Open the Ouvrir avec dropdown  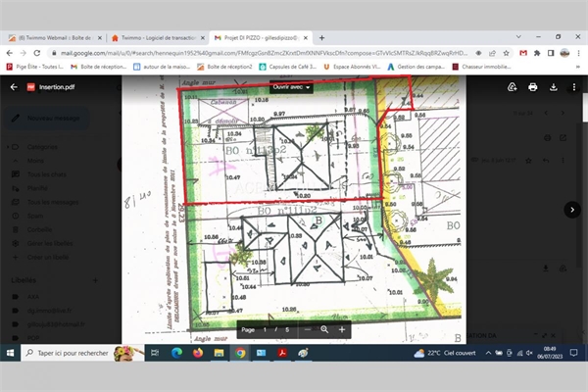(291, 87)
